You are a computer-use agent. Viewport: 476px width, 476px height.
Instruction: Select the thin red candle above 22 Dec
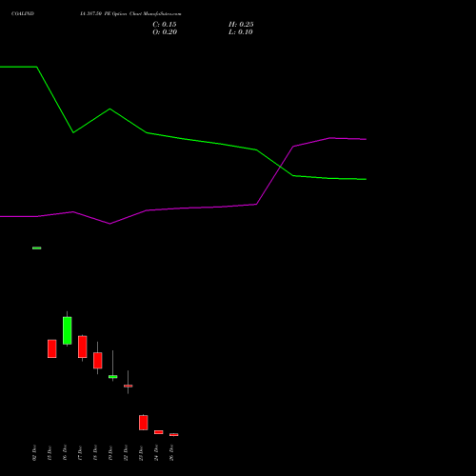[x=129, y=386]
